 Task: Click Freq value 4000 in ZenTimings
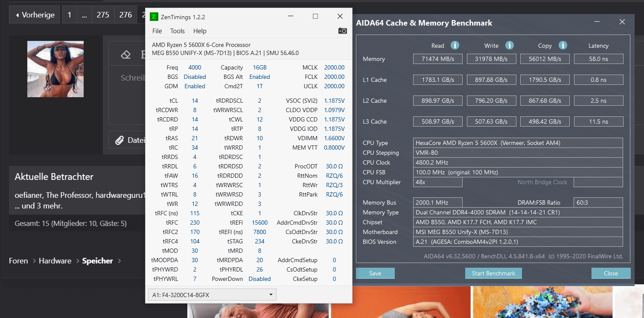pyautogui.click(x=195, y=67)
